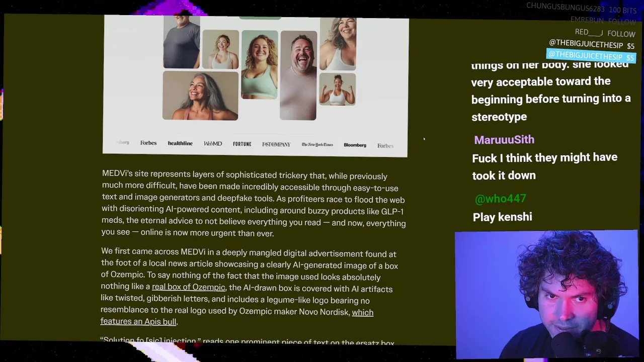Click the WebMD logo
The width and height of the screenshot is (644, 362).
click(x=213, y=144)
